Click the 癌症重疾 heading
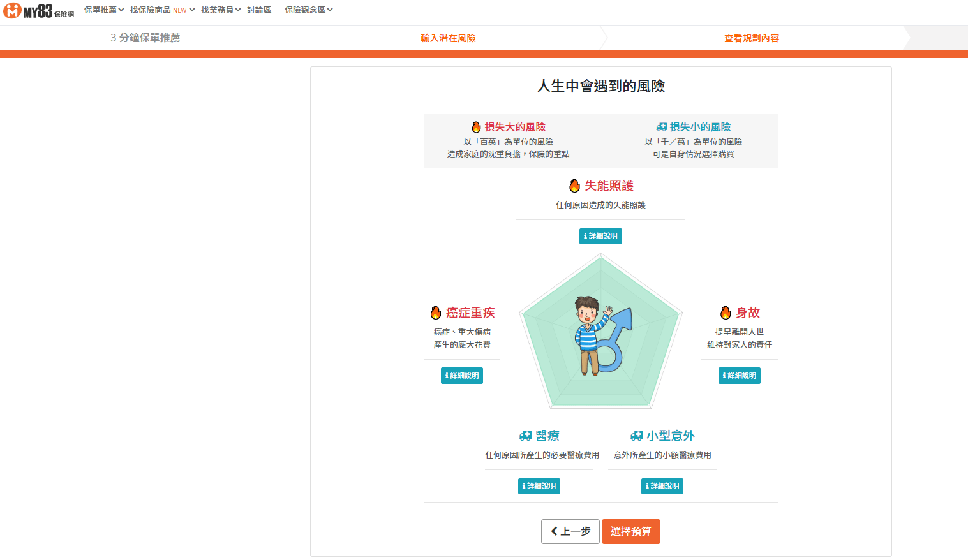The width and height of the screenshot is (968, 560). (470, 313)
